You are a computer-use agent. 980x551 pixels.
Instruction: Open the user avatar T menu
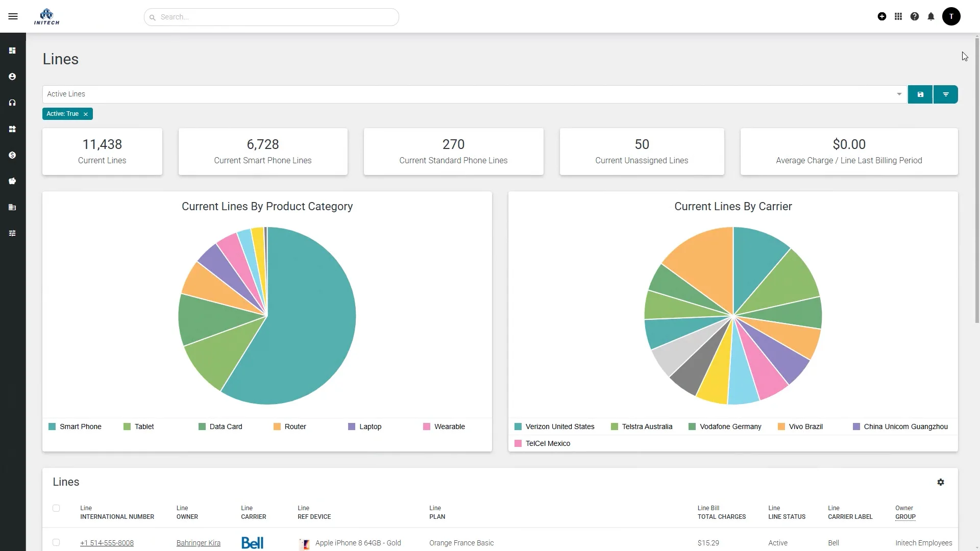[951, 17]
